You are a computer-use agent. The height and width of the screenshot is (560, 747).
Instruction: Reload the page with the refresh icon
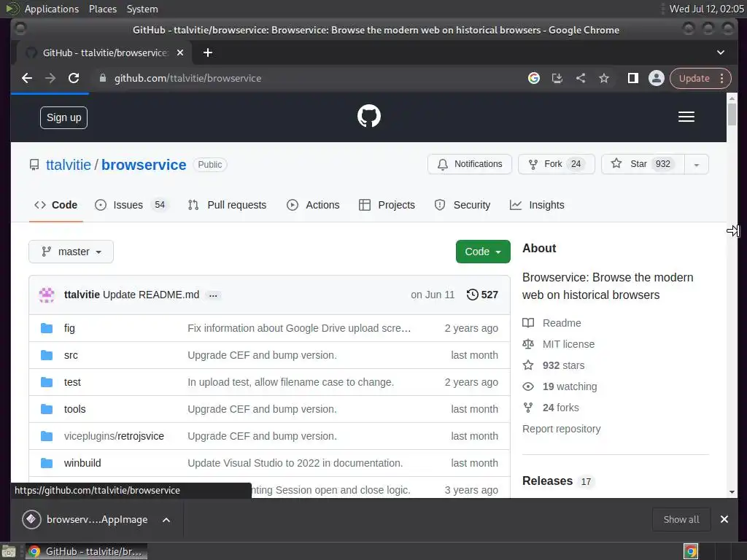[x=74, y=78]
